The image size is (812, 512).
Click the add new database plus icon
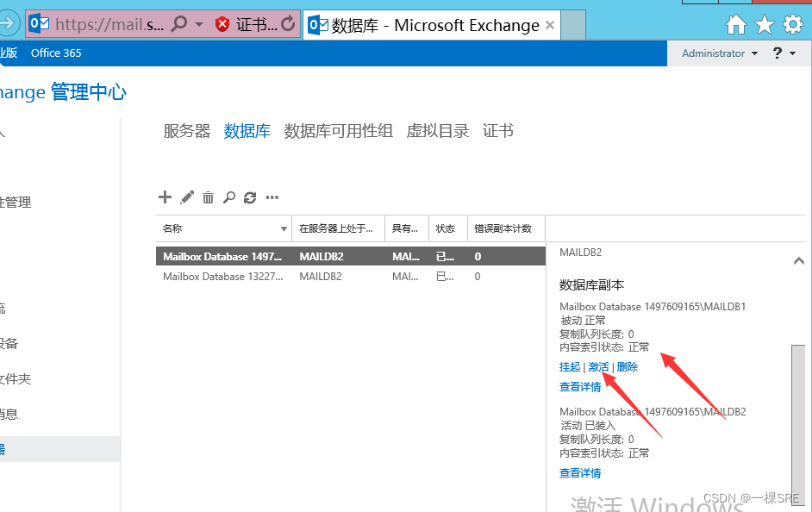165,197
